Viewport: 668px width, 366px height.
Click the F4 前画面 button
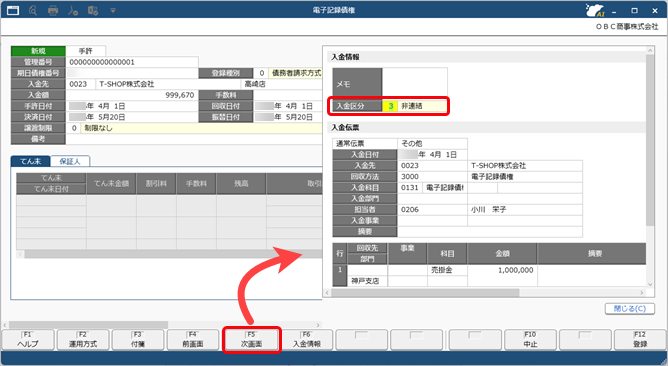tap(193, 340)
